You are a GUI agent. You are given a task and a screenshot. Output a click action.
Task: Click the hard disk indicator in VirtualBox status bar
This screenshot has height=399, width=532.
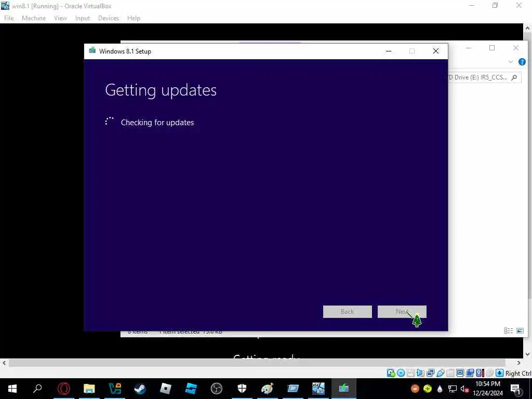(x=391, y=373)
